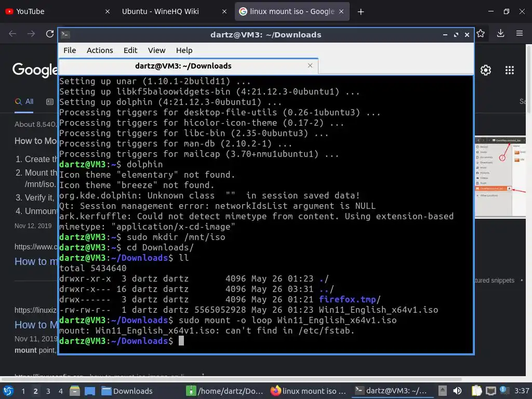Open the application menu launcher in taskbar

pos(8,391)
